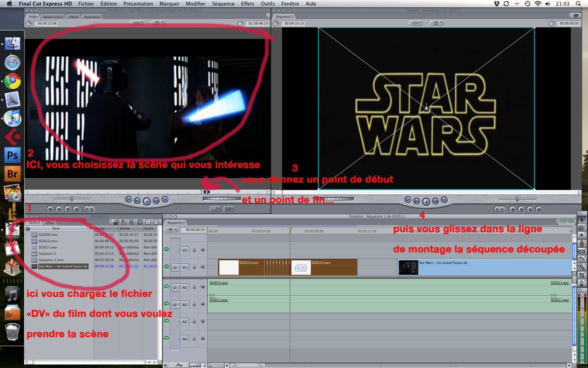
Task: Select the Pen tool in palette
Action: coord(582,283)
